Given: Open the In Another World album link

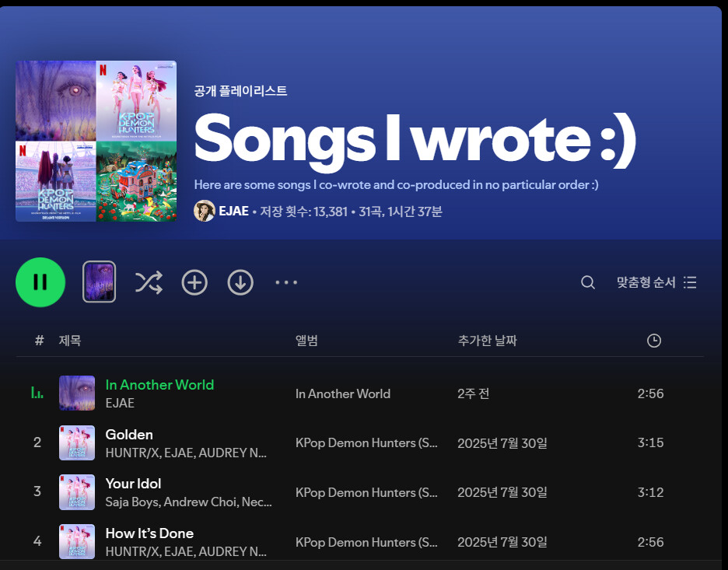Looking at the screenshot, I should pyautogui.click(x=343, y=393).
